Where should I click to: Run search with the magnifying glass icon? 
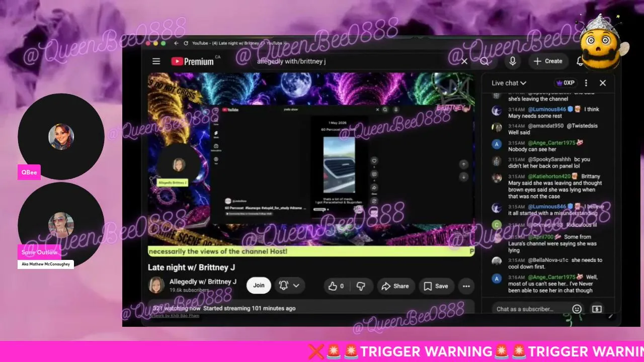point(484,61)
